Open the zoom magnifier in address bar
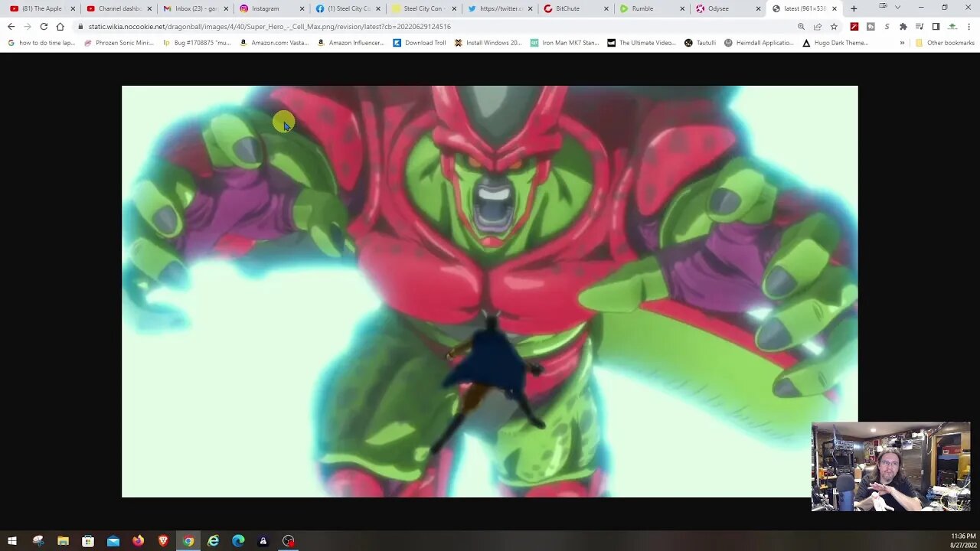Viewport: 980px width, 551px height. tap(801, 26)
